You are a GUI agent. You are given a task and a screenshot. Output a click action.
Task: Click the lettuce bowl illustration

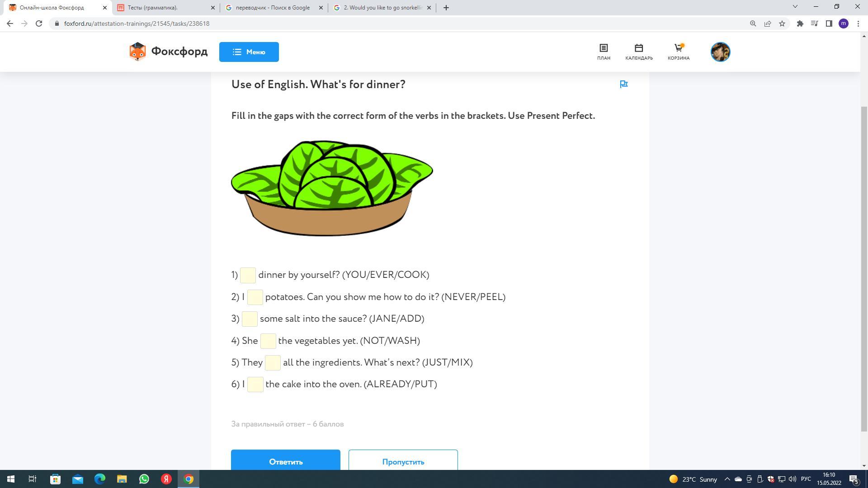[x=332, y=188]
